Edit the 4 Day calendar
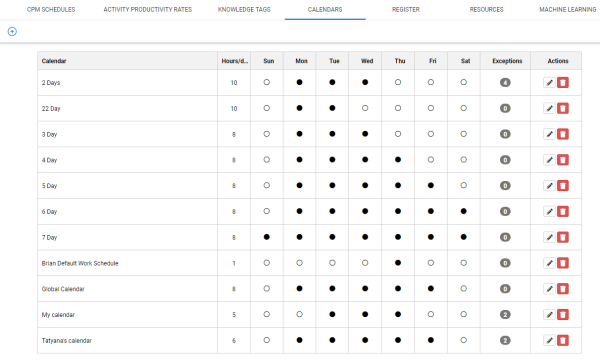This screenshot has width=600, height=361. (x=549, y=160)
